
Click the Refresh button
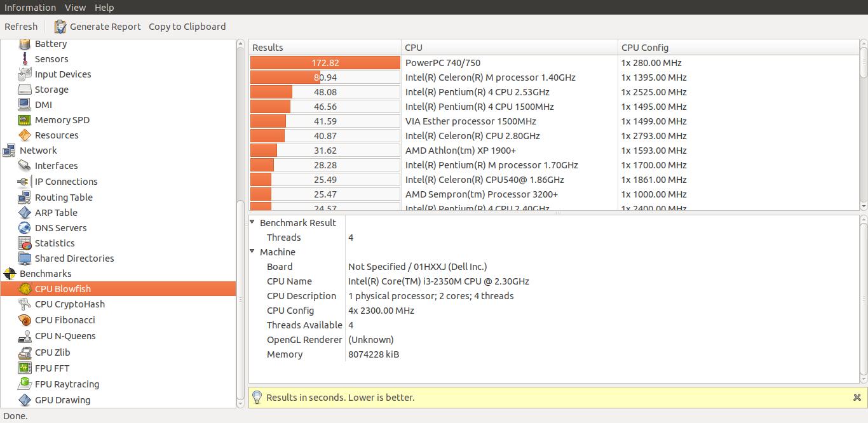pos(21,26)
